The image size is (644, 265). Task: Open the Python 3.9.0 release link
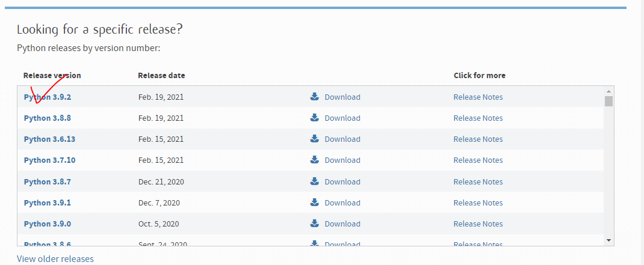(47, 224)
